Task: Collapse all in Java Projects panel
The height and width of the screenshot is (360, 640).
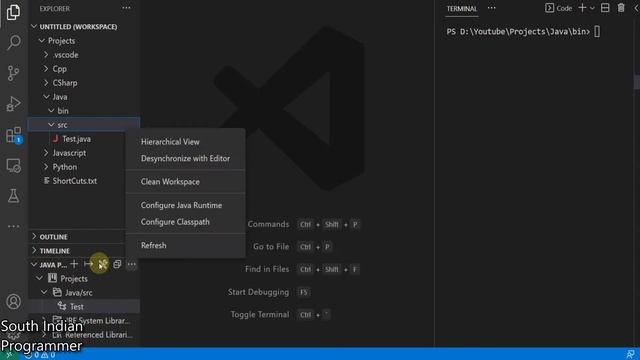Action: [117, 264]
